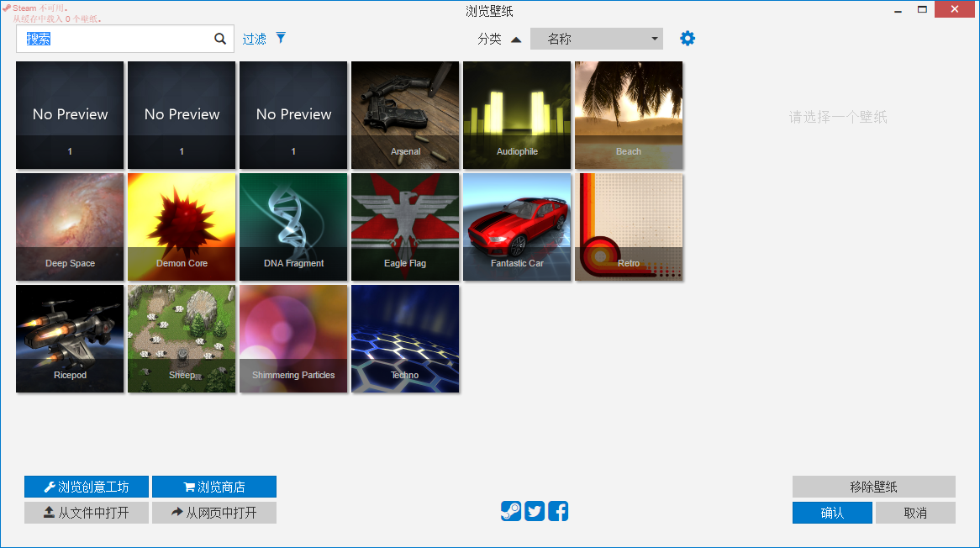Viewport: 980px width, 548px height.
Task: Click the blue 确认 button
Action: coord(832,512)
